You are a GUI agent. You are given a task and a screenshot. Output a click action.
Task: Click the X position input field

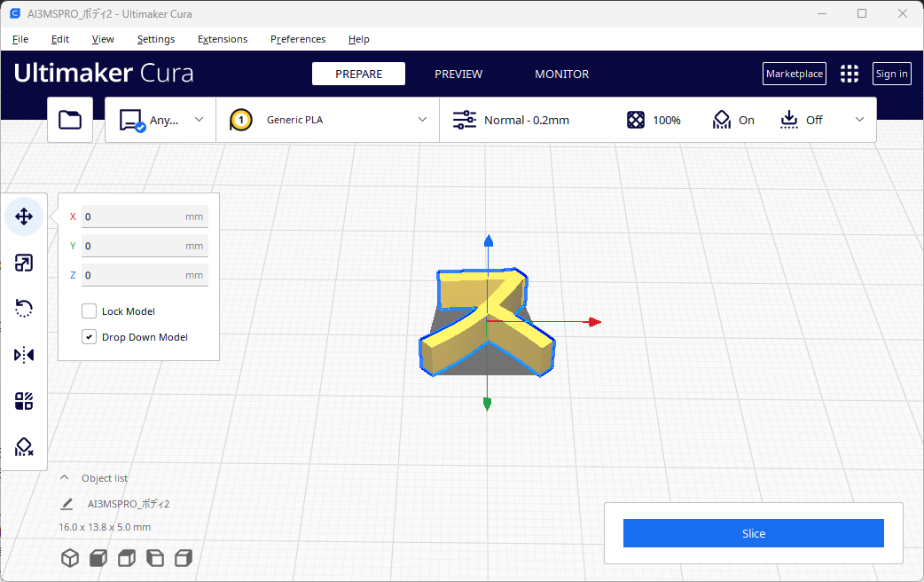point(145,216)
